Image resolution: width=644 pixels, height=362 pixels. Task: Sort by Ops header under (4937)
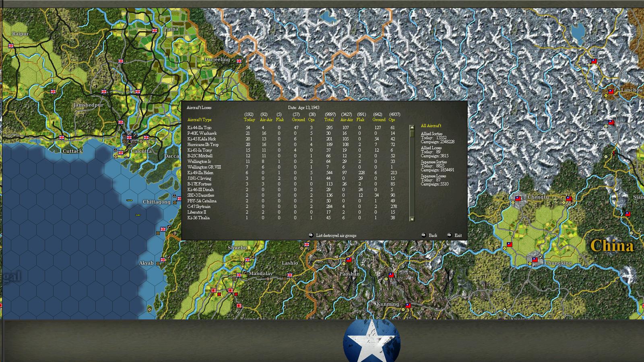[392, 120]
